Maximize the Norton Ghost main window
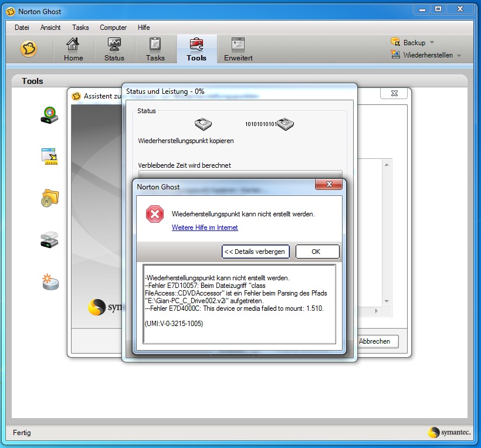 [x=438, y=9]
